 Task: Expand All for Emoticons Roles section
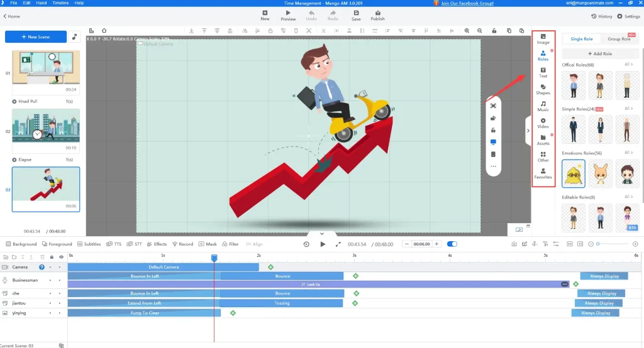coord(628,153)
